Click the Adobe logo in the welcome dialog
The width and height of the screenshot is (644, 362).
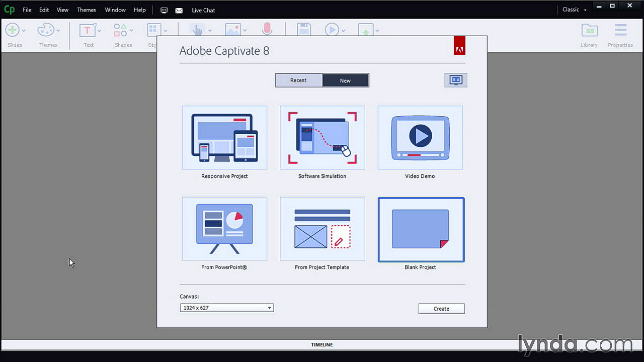tap(459, 45)
